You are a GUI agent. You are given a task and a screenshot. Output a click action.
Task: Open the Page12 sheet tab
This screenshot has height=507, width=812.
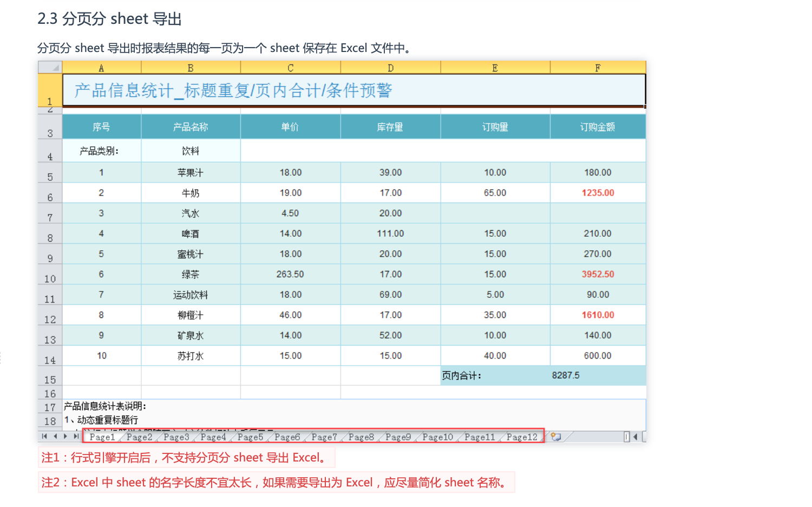pos(522,437)
